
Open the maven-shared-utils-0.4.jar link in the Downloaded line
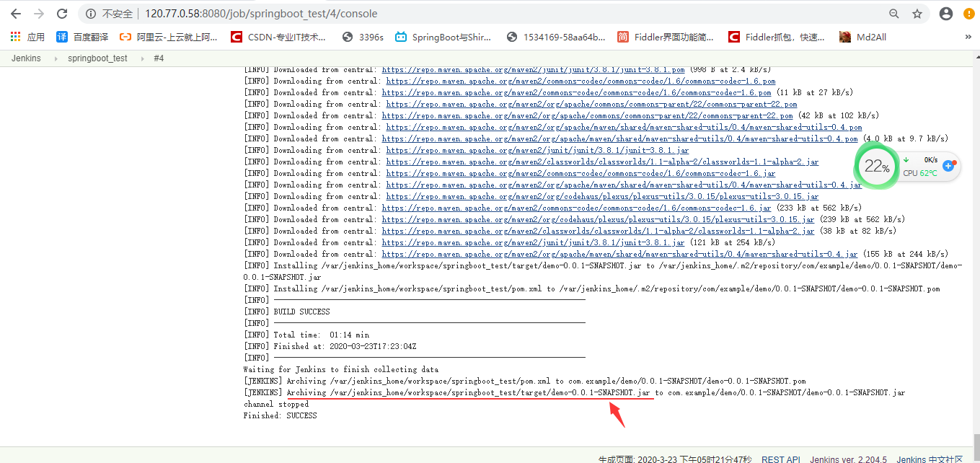(x=619, y=255)
